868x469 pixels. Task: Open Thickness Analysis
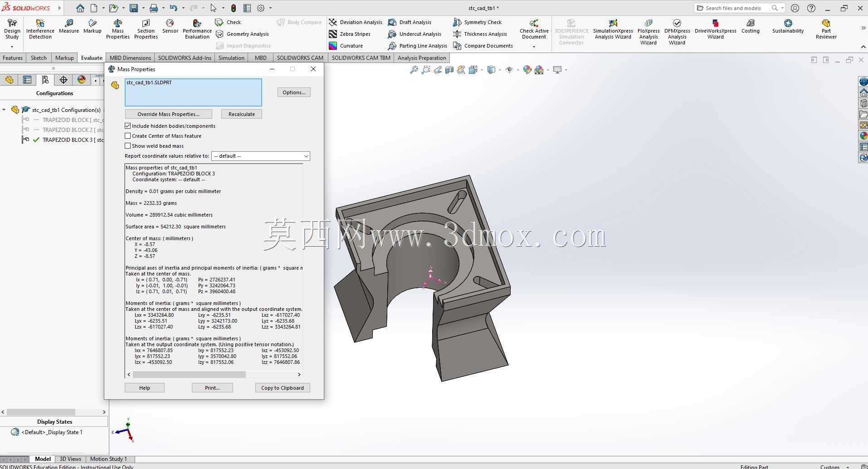[x=480, y=34]
